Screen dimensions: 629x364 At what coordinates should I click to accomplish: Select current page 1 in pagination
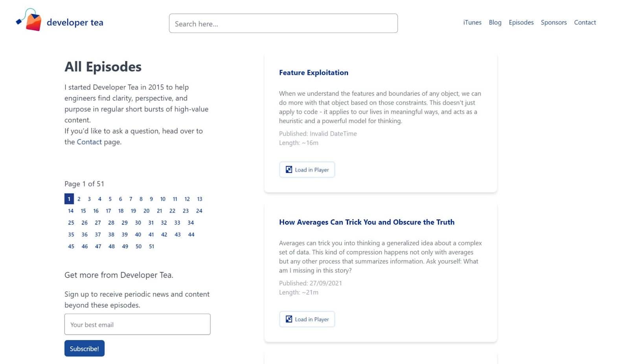(x=69, y=199)
